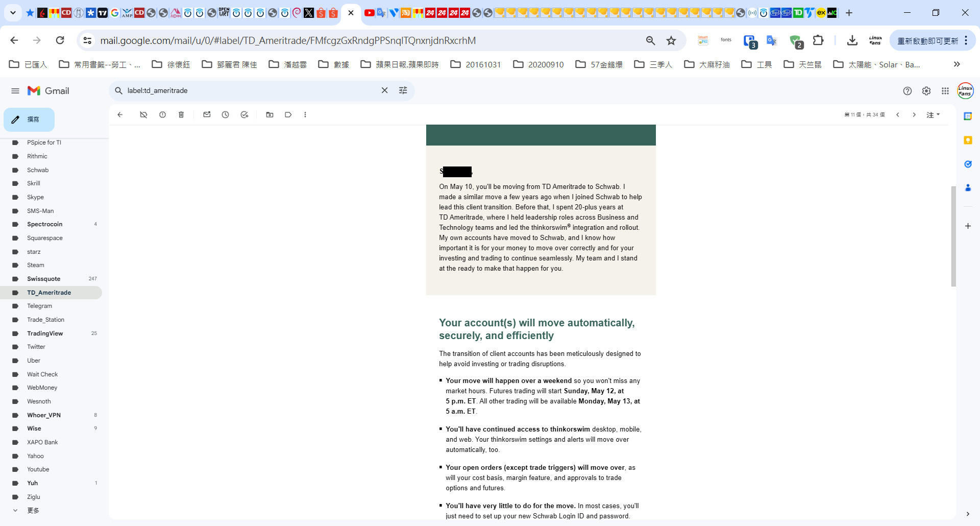Snooze this email with the clock icon
This screenshot has width=980, height=526.
click(225, 115)
